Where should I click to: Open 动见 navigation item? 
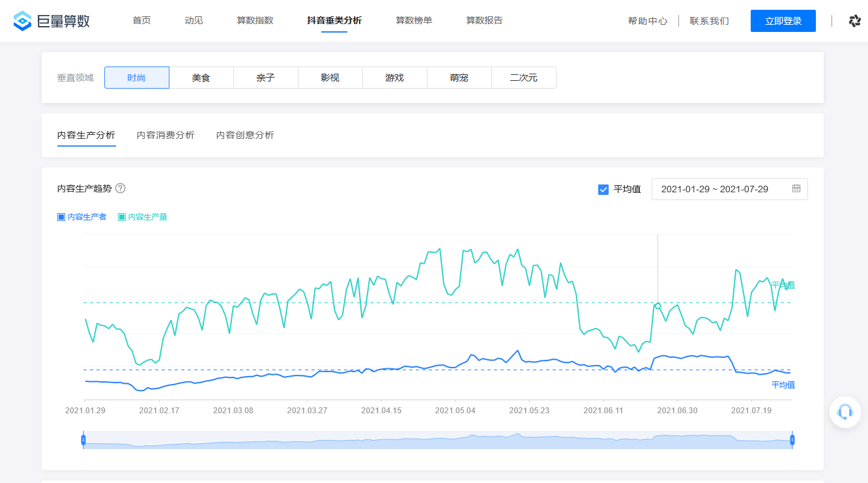[194, 21]
